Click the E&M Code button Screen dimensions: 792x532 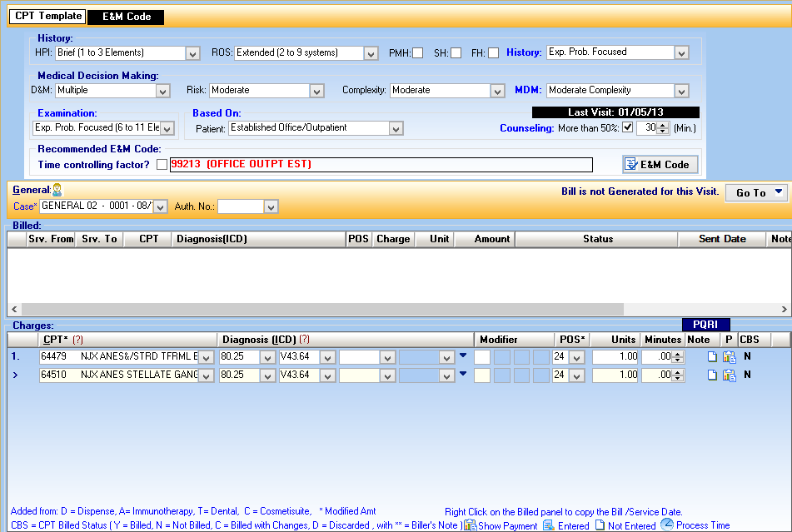pos(660,164)
